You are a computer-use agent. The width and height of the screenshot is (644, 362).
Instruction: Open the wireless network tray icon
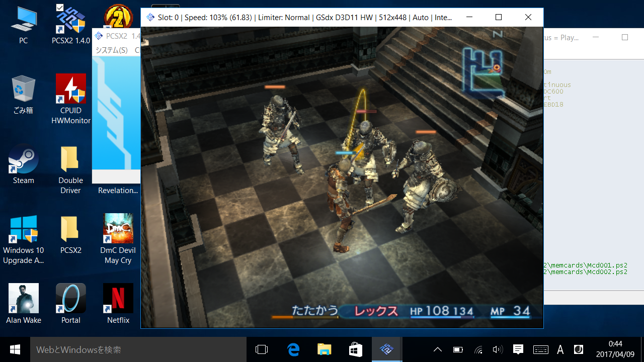[478, 349]
